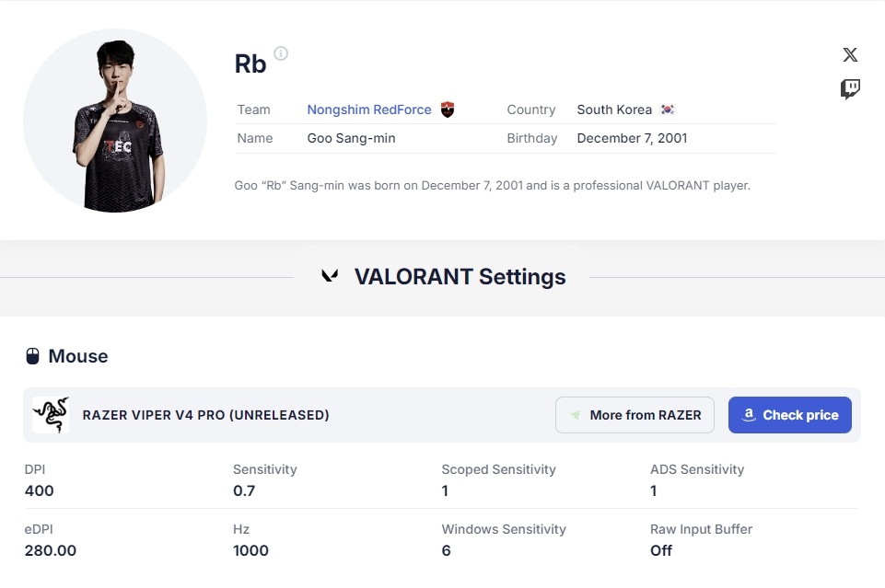
Task: Click the info icon beside Rb
Action: click(x=281, y=53)
